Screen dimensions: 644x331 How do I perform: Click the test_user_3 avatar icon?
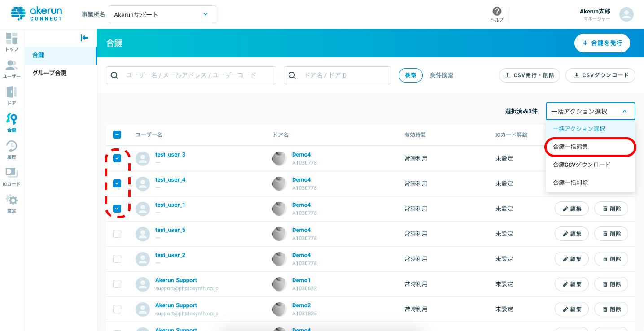click(x=143, y=158)
